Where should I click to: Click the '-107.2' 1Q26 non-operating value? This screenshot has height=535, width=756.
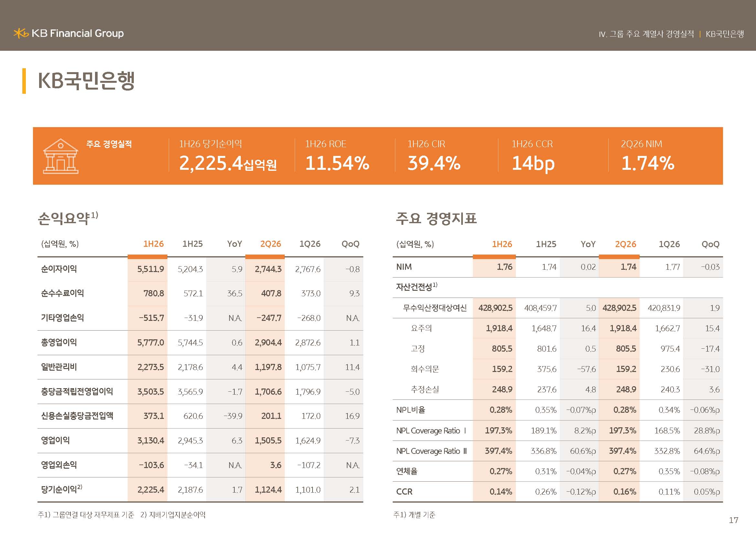[x=309, y=465]
